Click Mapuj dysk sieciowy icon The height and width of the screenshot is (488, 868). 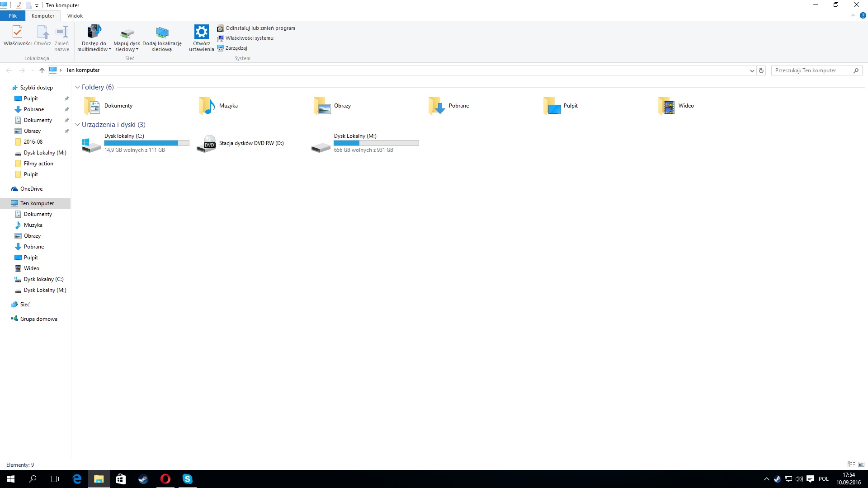[127, 38]
